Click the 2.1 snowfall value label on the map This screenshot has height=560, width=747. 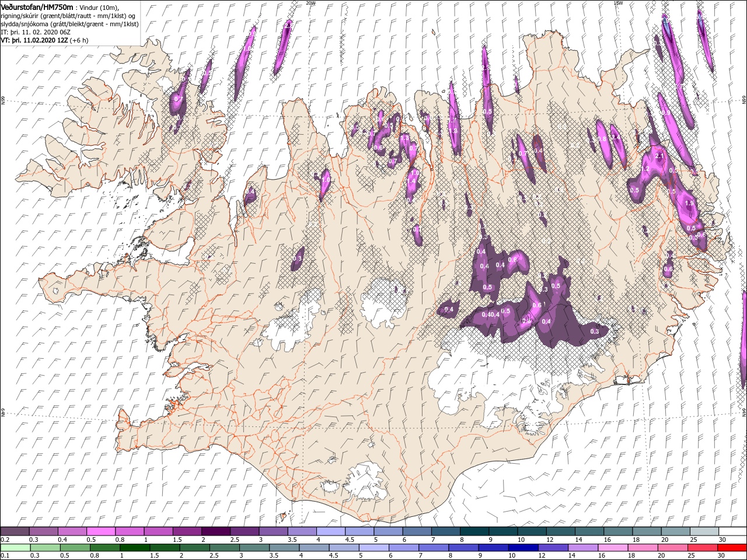[660, 156]
